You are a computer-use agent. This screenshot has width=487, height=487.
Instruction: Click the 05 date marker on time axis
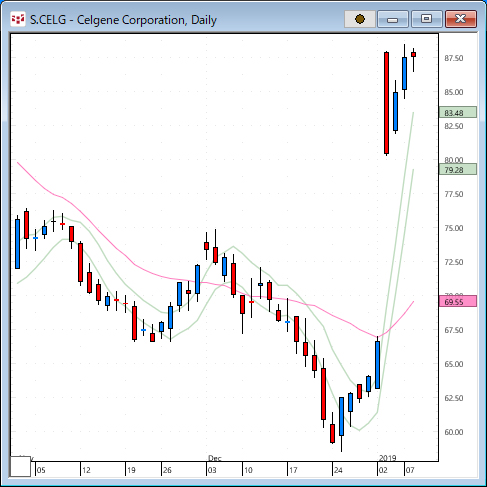(x=41, y=470)
